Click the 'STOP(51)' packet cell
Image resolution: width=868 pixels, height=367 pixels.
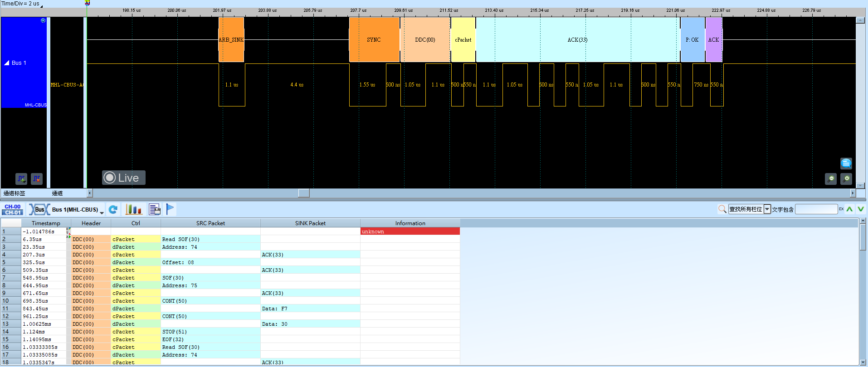point(210,332)
